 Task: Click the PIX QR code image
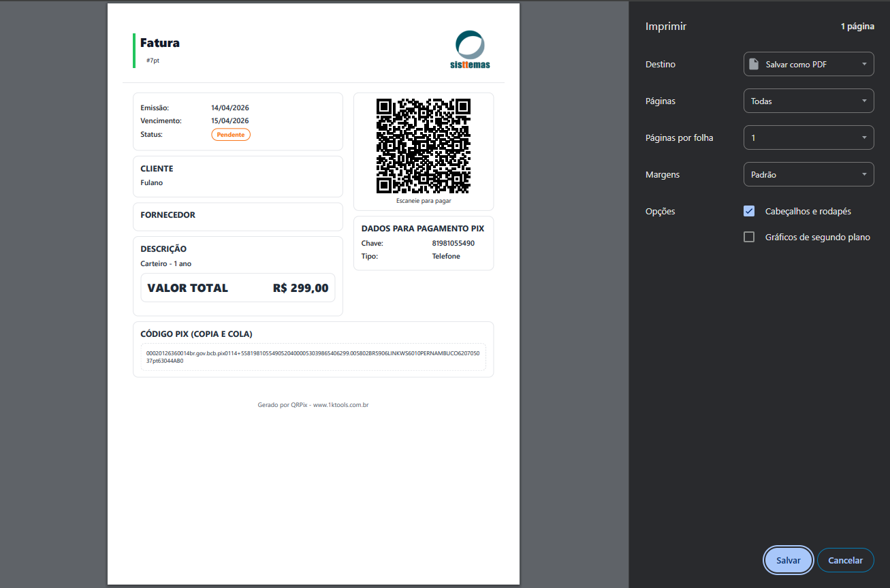423,146
